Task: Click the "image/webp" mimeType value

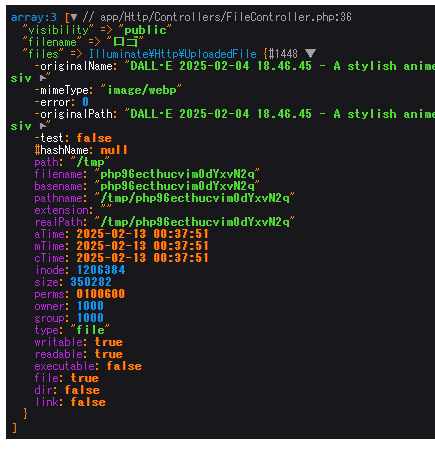Action: coord(141,90)
